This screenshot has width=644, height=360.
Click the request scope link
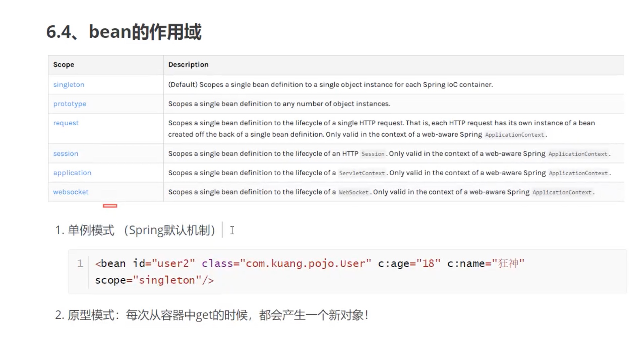(x=66, y=123)
